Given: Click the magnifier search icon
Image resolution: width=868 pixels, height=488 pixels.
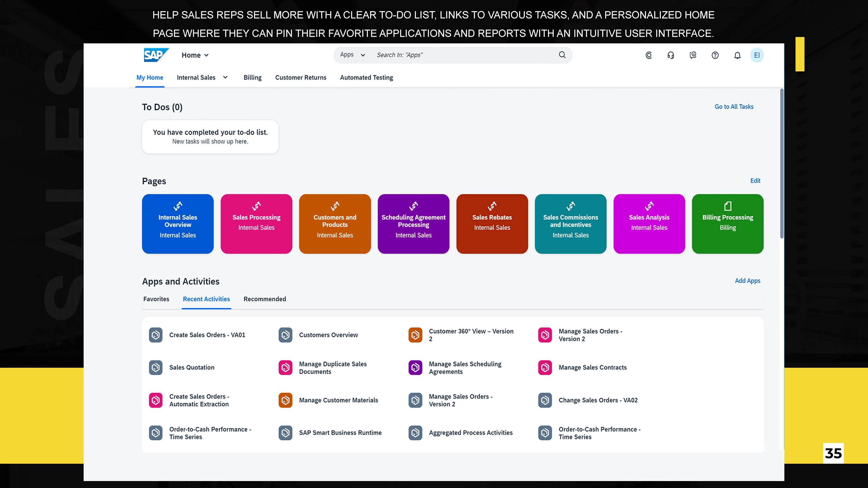Looking at the screenshot, I should (x=562, y=55).
